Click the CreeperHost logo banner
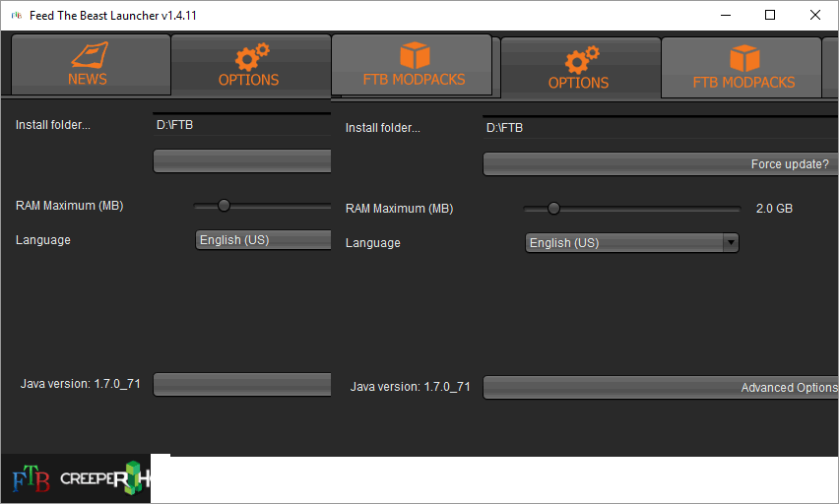Viewport: 839px width, 504px height. click(x=104, y=479)
